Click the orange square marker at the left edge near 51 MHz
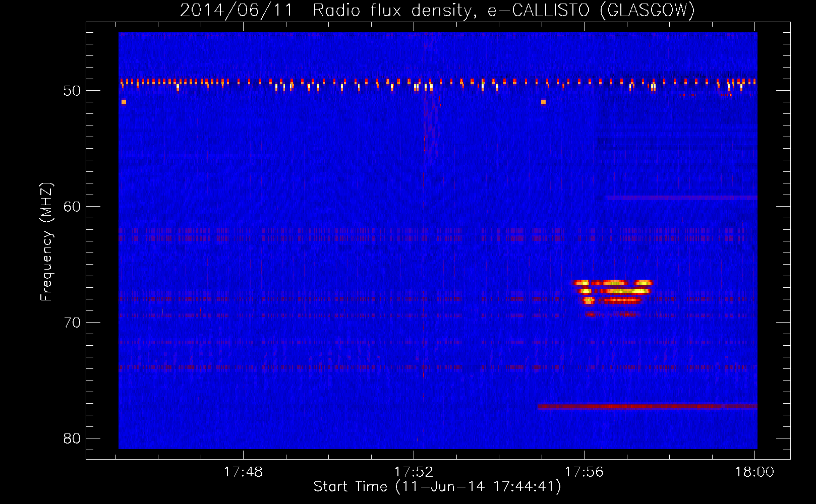Image resolution: width=816 pixels, height=504 pixels. pos(124,102)
